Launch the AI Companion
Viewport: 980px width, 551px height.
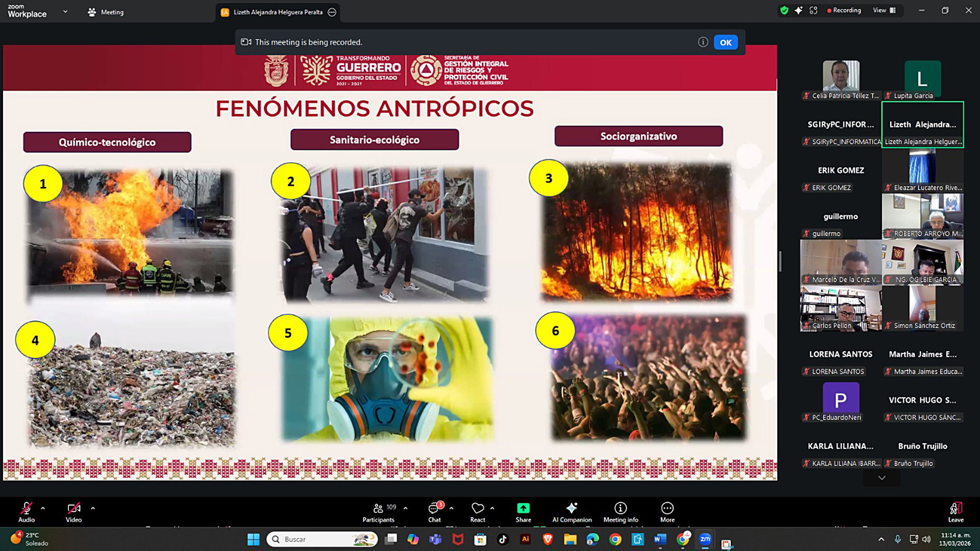(571, 512)
